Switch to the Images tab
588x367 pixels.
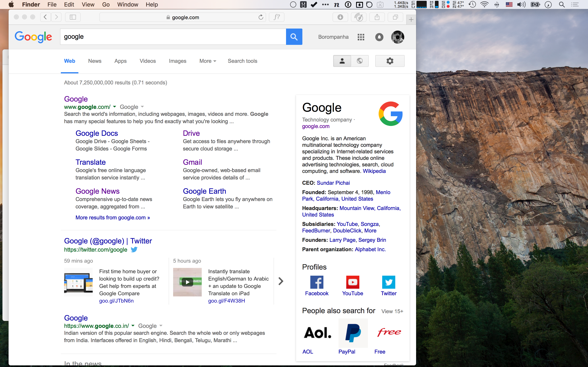(177, 61)
